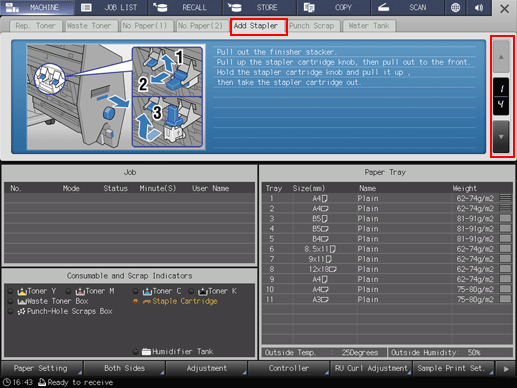Click the Waste Toner Box icon
The image size is (517, 388).
(22, 302)
